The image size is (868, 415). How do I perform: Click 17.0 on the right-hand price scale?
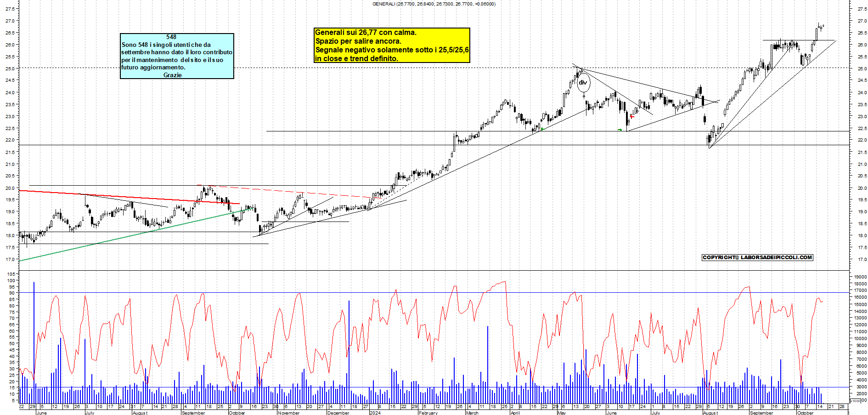click(x=862, y=259)
